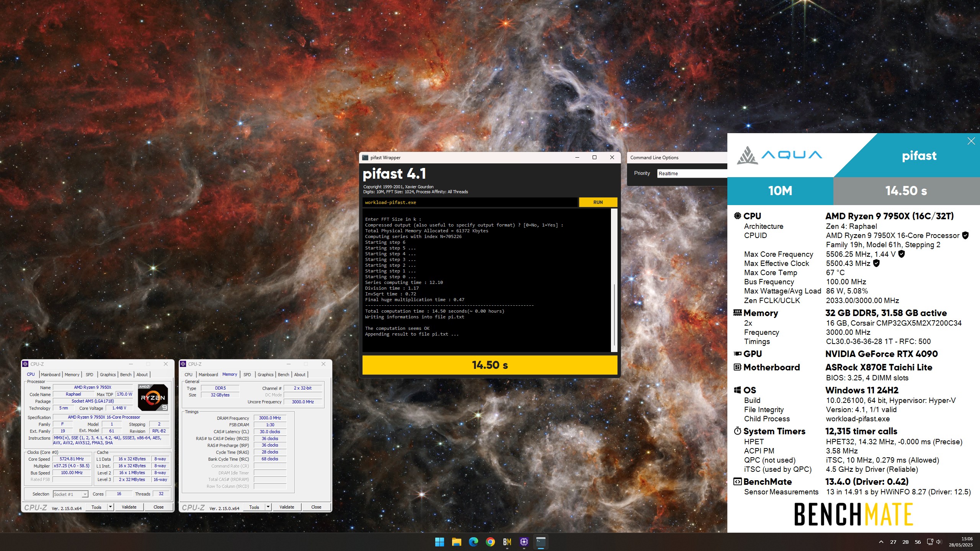Click Core Speed value 5724.81 MHz
This screenshot has height=551, width=980.
72,459
